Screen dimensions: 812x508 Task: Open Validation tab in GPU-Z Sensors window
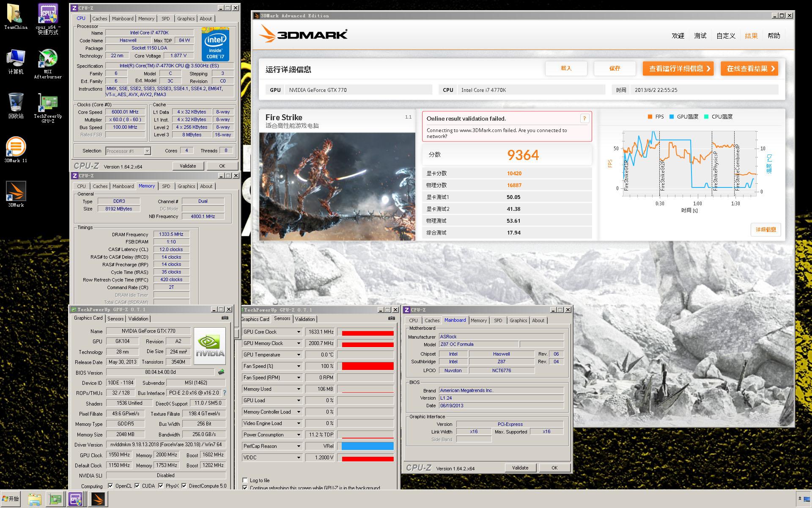pyautogui.click(x=305, y=319)
